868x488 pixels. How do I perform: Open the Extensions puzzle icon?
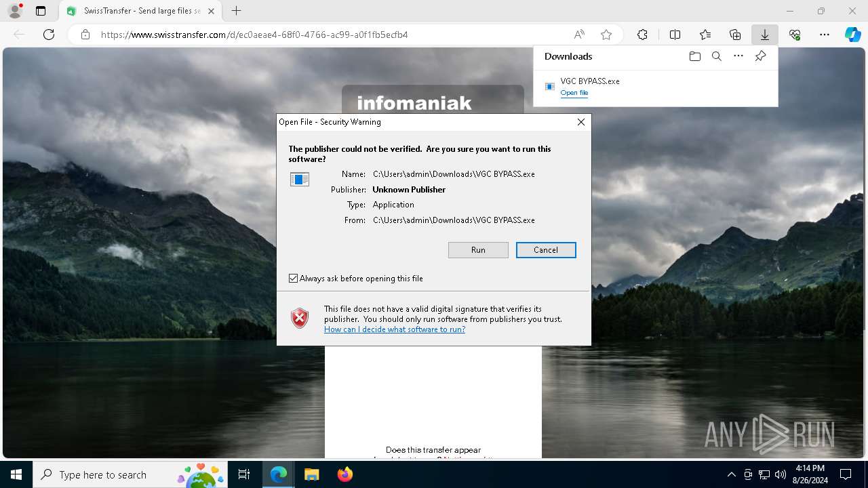tap(642, 35)
